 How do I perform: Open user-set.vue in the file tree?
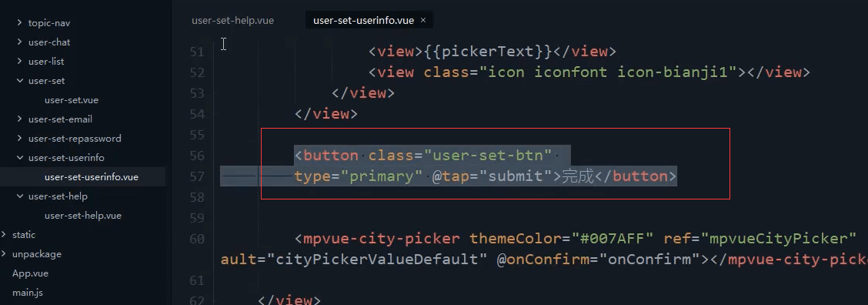[x=72, y=100]
